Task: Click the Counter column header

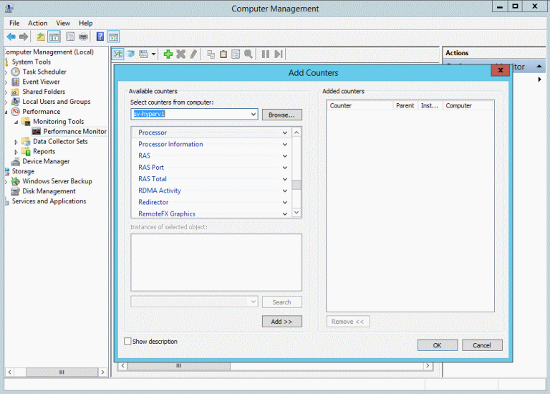Action: 360,106
